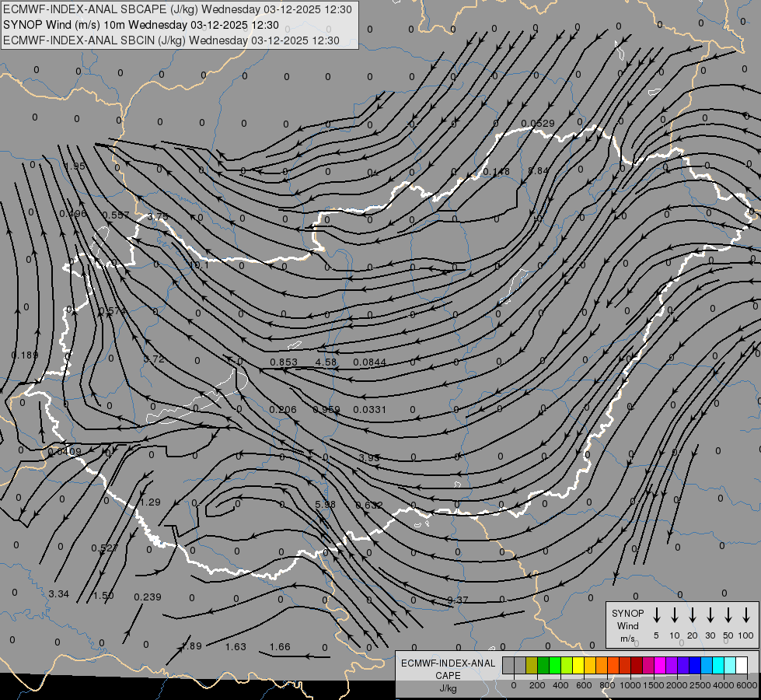
Task: Click the wind arrow above the 100 m/s label
Action: 746,614
